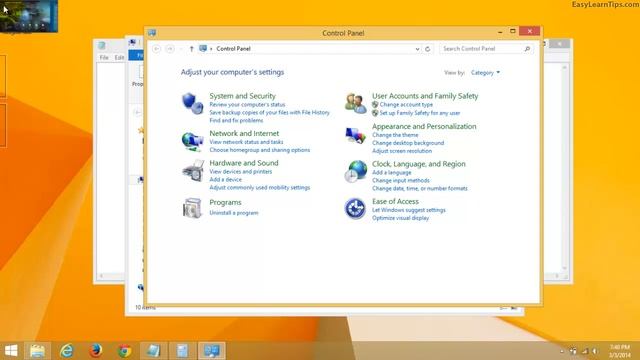
Task: Click the search magnifier icon
Action: (527, 49)
